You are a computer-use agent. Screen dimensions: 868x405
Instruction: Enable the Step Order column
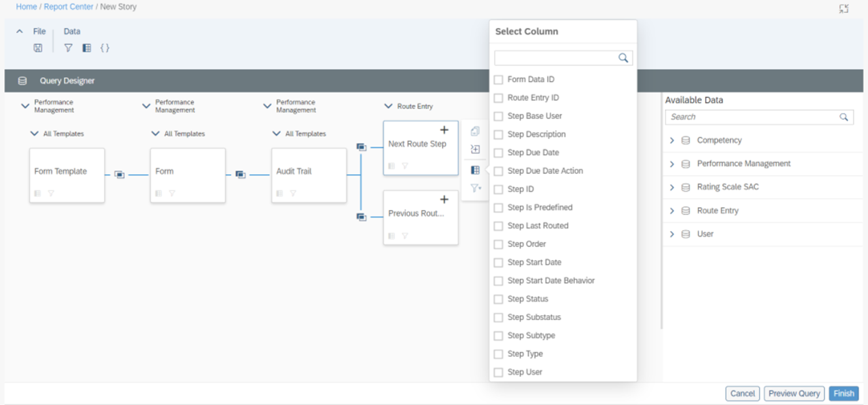click(499, 244)
